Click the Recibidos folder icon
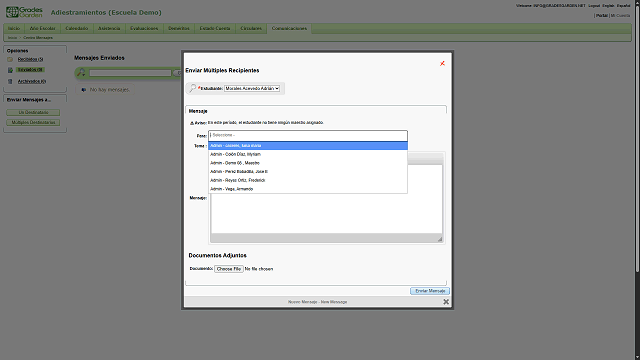This screenshot has height=360, width=640. [10, 59]
